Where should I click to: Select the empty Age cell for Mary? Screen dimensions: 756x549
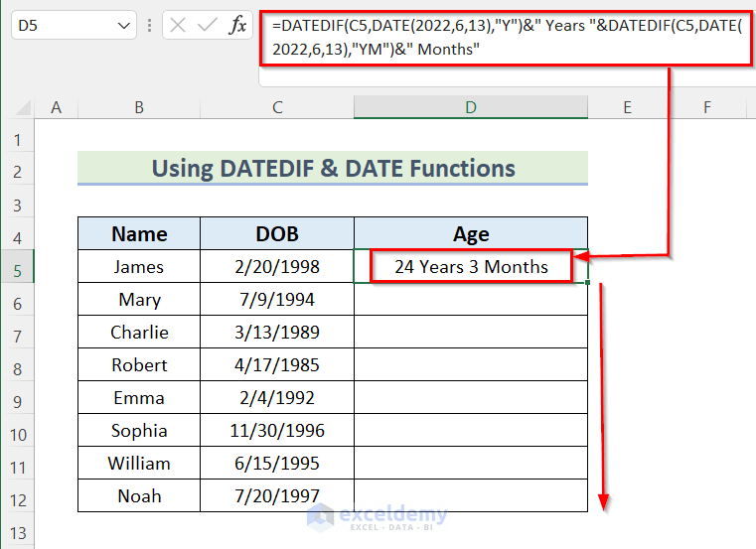(x=471, y=300)
